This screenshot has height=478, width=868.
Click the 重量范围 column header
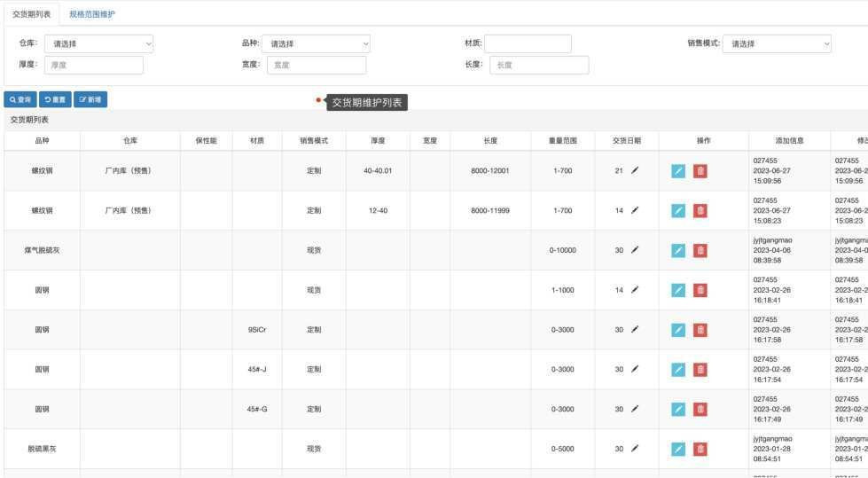point(562,141)
